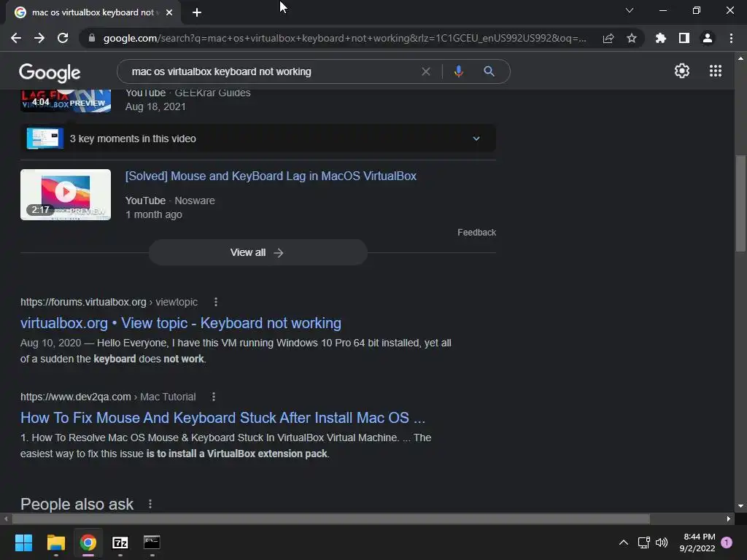This screenshot has height=560, width=747.
Task: Go to Google homepage via the logo
Action: coord(50,72)
